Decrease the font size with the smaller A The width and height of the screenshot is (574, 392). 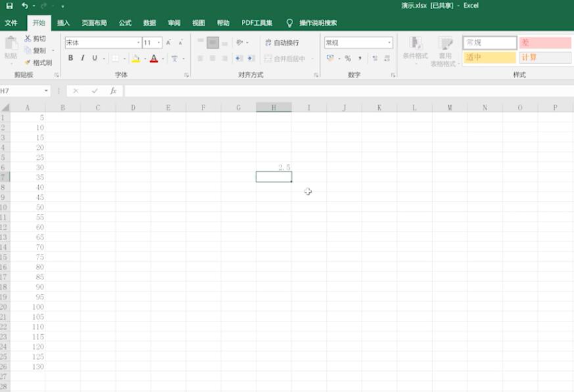(180, 43)
